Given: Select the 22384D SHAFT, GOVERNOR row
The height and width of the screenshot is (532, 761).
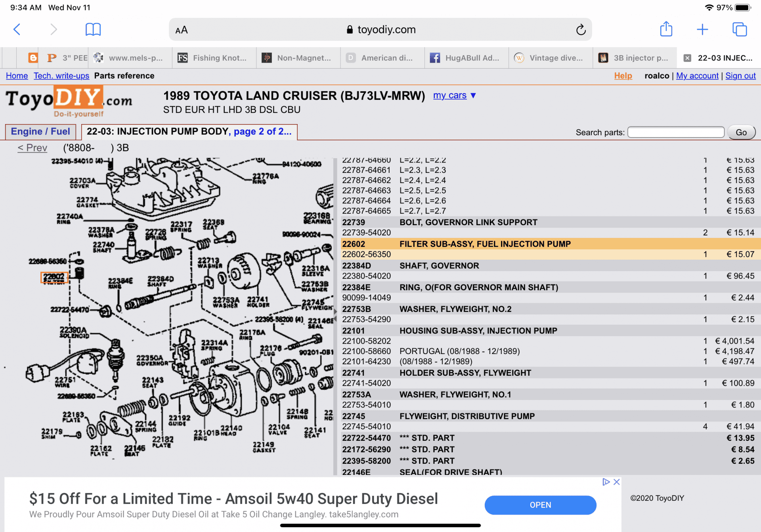Looking at the screenshot, I should 551,266.
